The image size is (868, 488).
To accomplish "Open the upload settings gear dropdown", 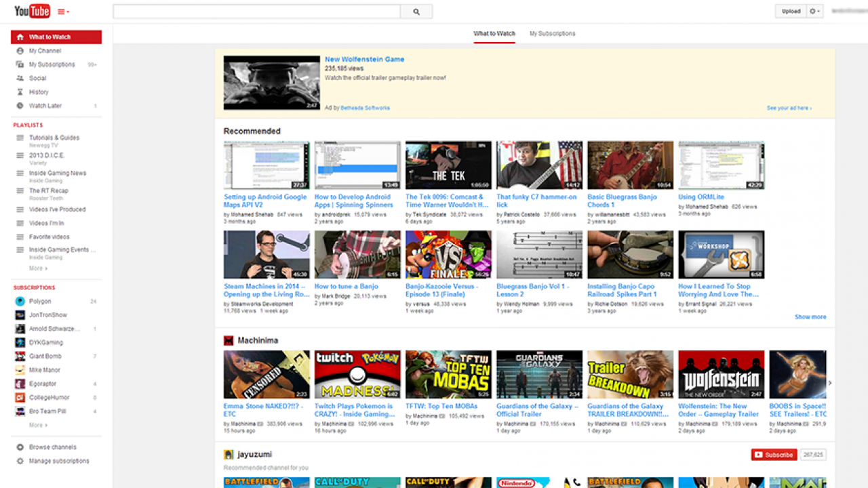I will [814, 11].
